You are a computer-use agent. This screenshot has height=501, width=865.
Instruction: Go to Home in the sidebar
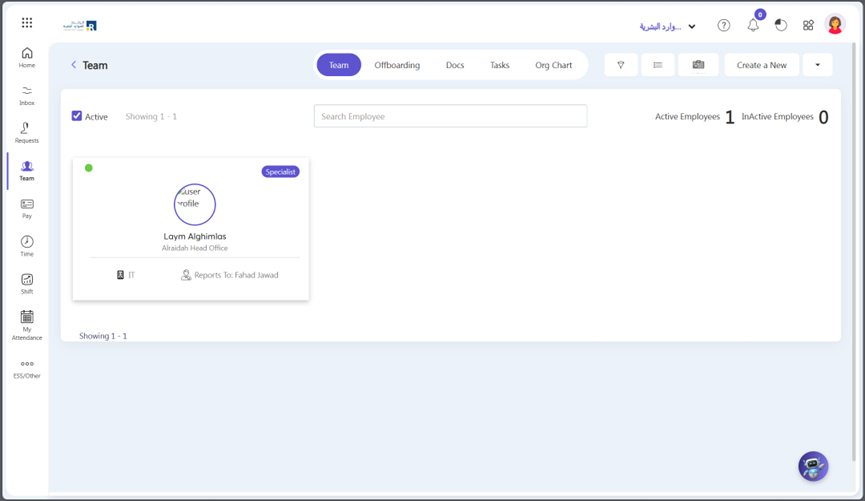coord(27,58)
